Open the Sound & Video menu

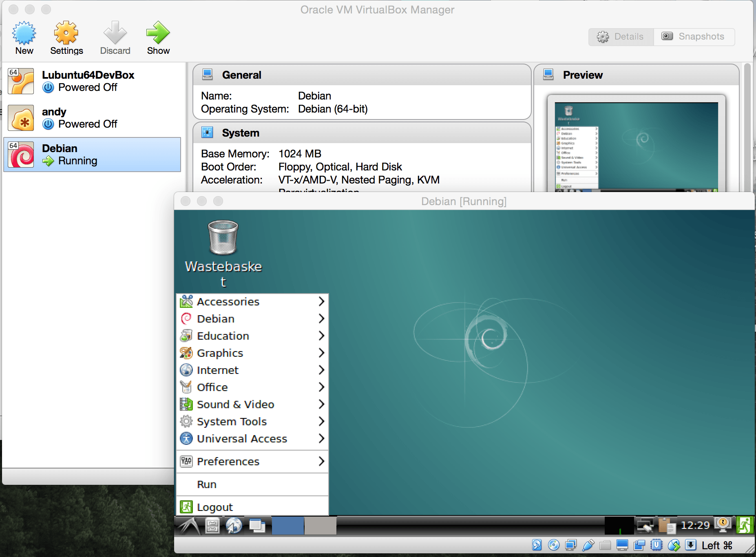[252, 404]
